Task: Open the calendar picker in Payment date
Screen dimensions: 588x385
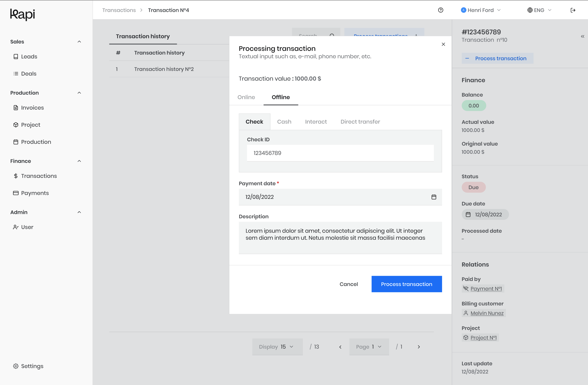Action: click(434, 197)
